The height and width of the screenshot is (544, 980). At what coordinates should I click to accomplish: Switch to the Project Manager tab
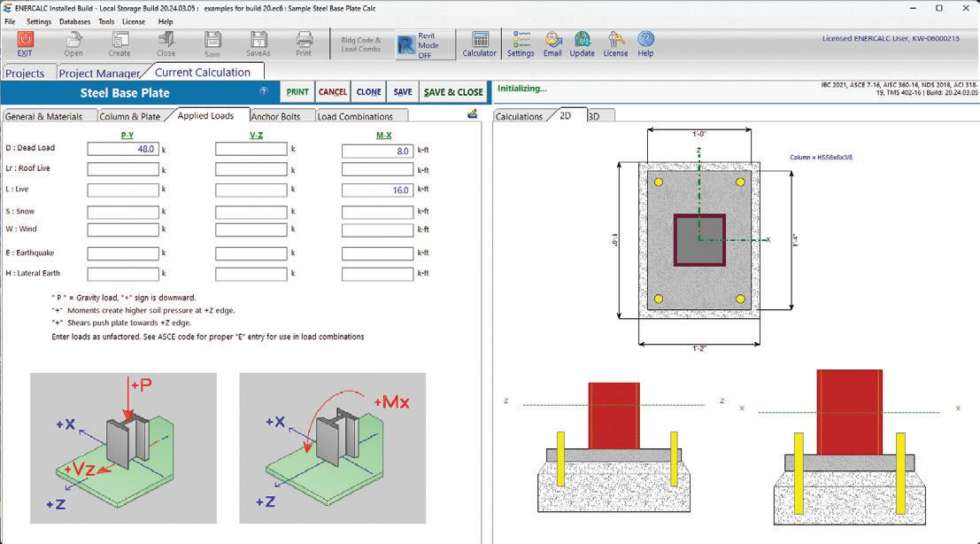(99, 74)
